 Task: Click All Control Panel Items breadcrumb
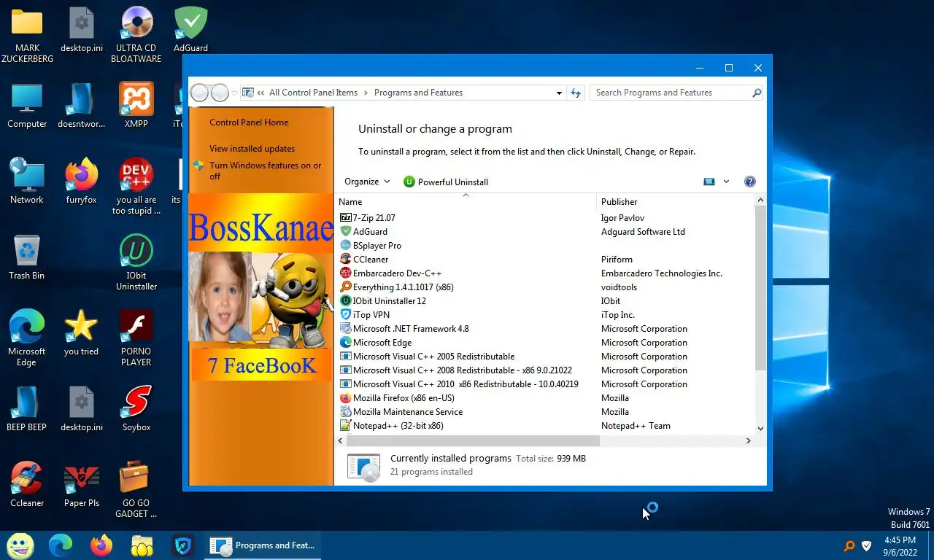[313, 93]
